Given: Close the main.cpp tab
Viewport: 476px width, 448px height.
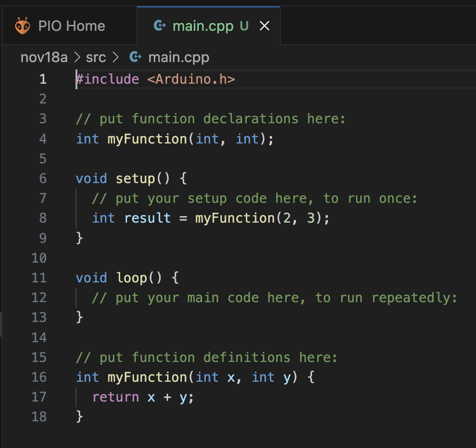Looking at the screenshot, I should click(265, 26).
